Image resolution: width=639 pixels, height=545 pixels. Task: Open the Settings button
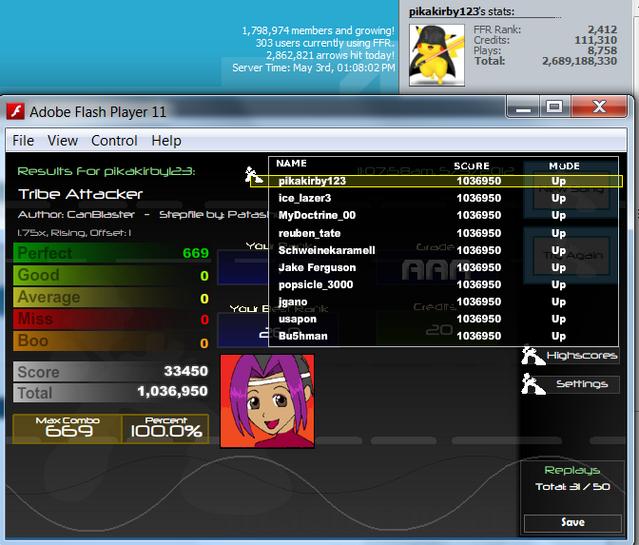click(582, 384)
